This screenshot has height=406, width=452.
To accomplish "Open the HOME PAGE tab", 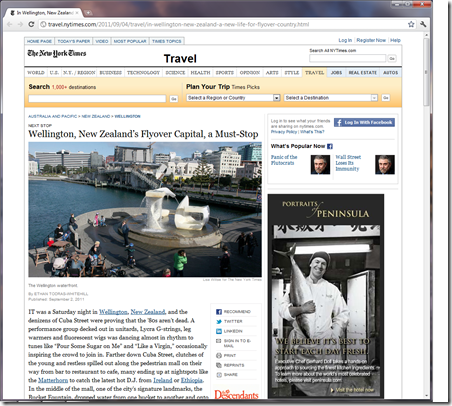I will click(x=39, y=41).
